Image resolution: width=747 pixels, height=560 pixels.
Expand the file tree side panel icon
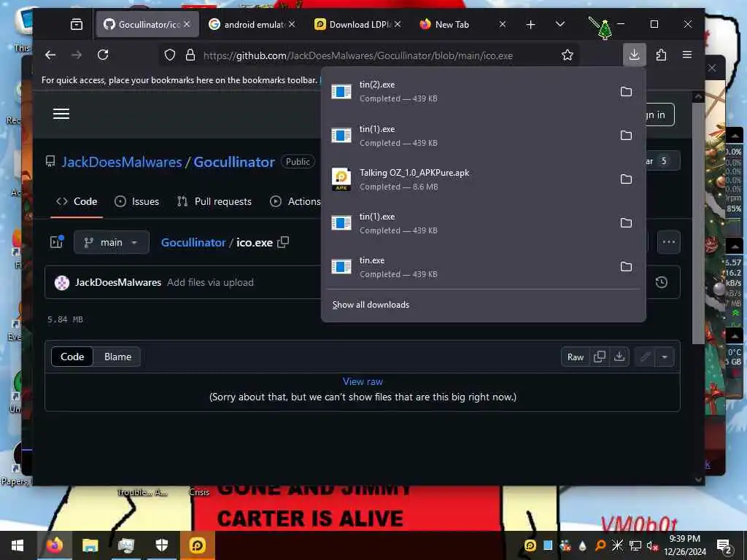[57, 242]
